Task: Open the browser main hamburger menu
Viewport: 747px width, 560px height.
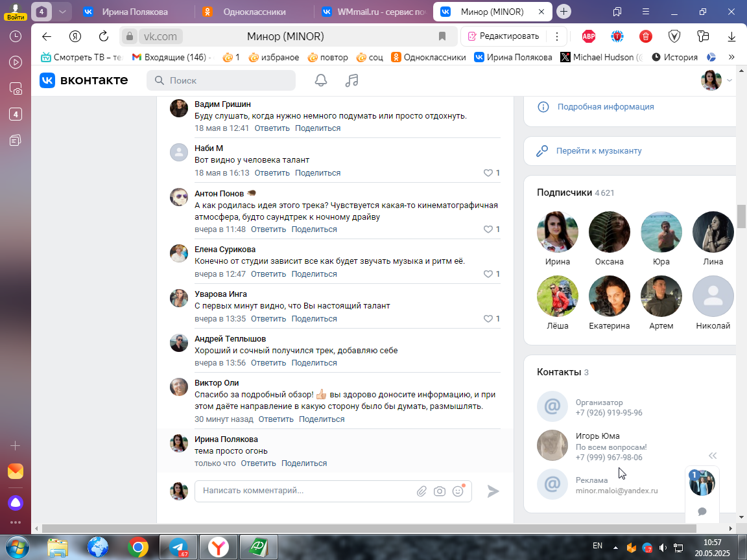Action: click(646, 12)
